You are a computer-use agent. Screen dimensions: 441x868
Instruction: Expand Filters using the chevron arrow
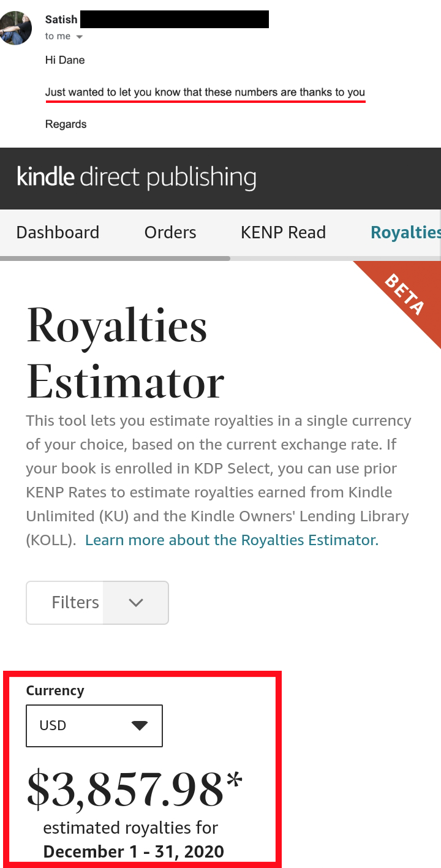[136, 603]
